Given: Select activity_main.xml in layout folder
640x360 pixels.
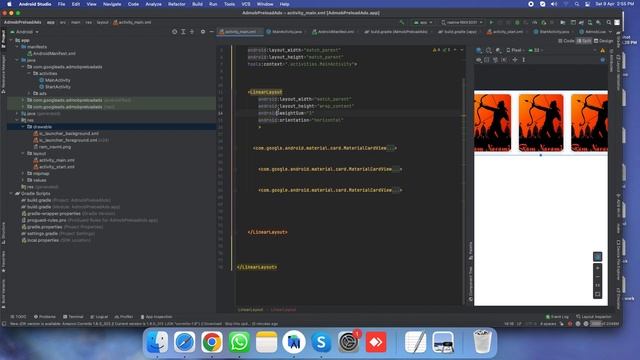Looking at the screenshot, I should 53,160.
